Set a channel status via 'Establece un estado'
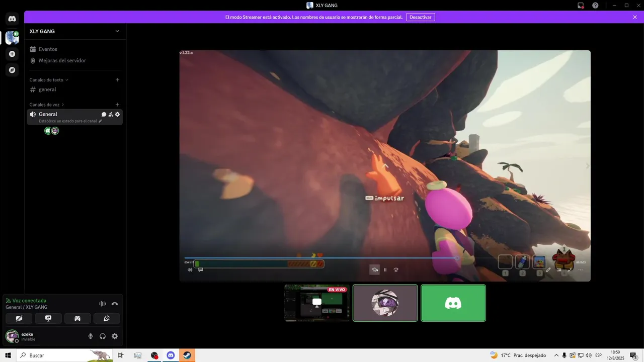 [70, 121]
